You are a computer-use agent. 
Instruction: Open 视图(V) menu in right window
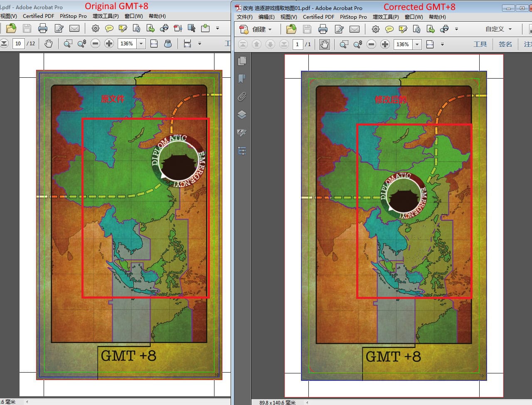point(289,17)
